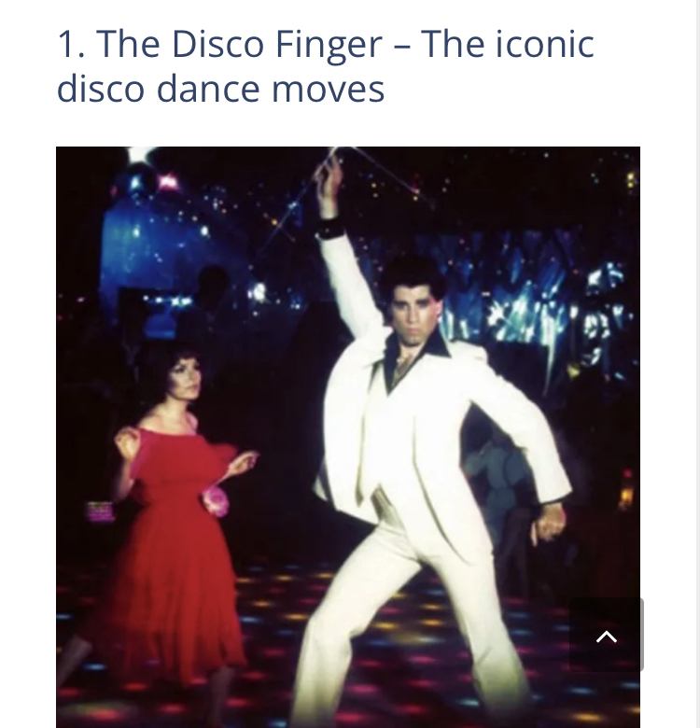Click the page scrollbar along the right edge

click(x=698, y=364)
